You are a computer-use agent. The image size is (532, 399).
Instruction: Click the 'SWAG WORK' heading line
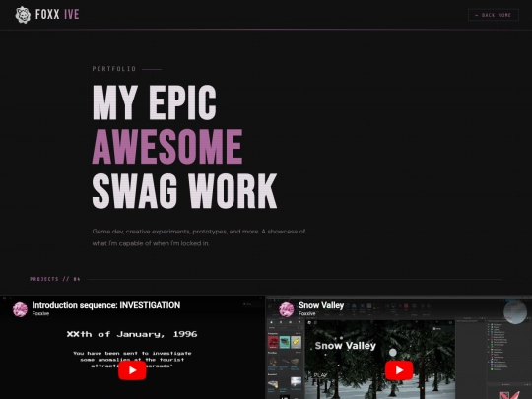coord(184,191)
